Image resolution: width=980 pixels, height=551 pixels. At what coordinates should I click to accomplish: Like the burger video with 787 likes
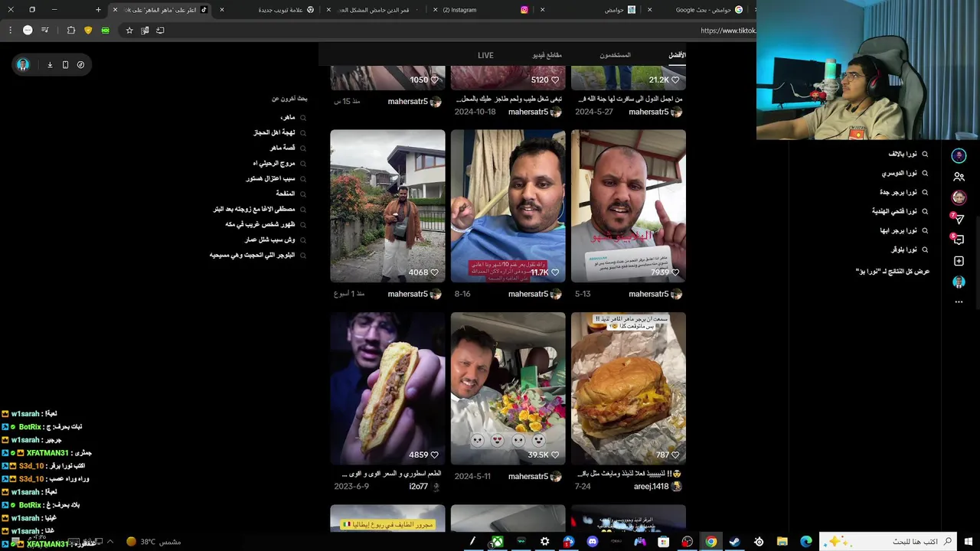[675, 455]
